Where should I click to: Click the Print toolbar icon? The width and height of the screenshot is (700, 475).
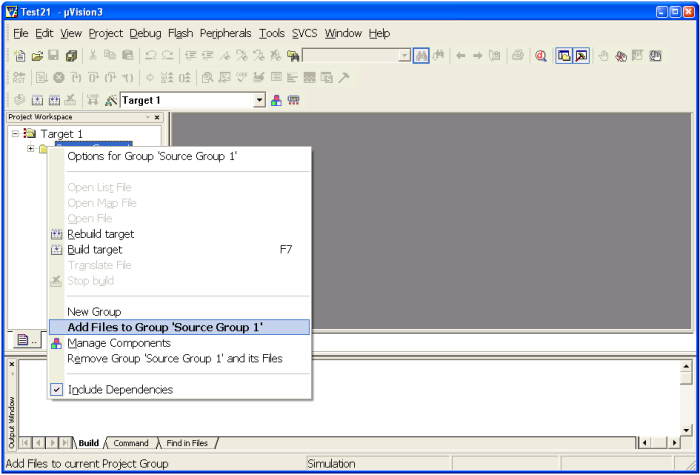point(517,56)
